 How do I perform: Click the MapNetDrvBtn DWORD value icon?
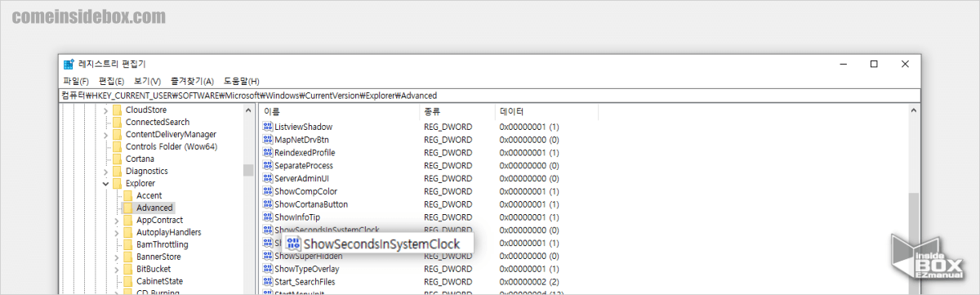[x=268, y=140]
